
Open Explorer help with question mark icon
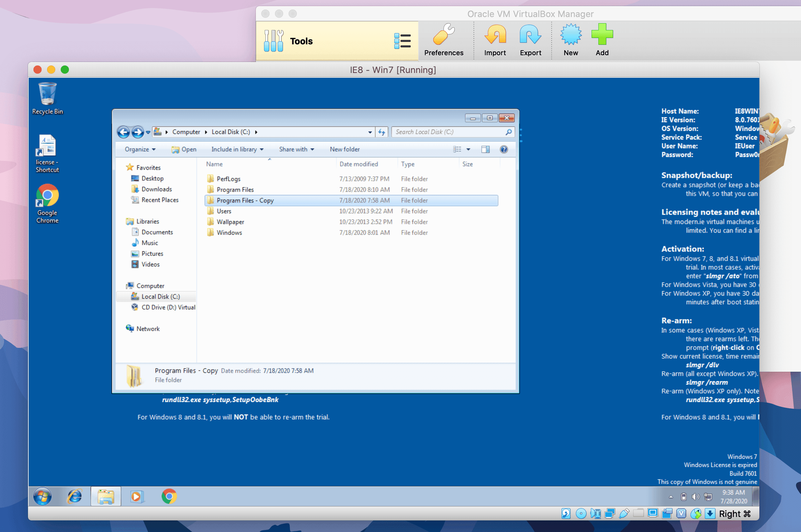[504, 149]
